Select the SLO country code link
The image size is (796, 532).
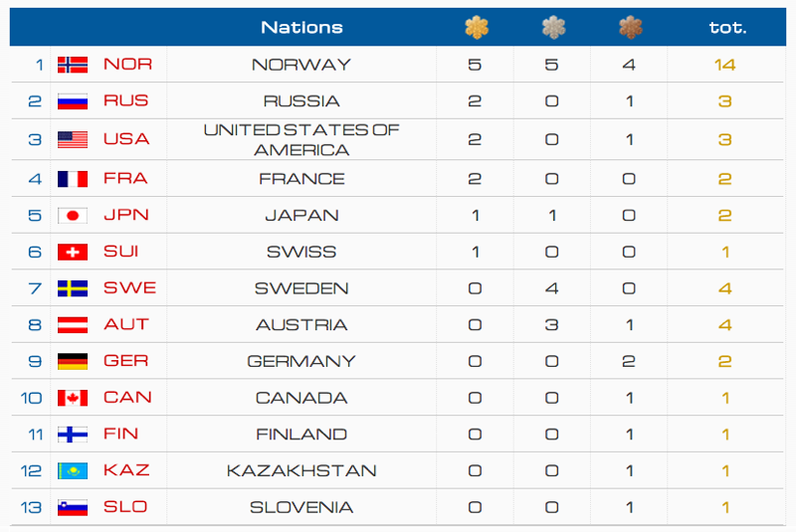point(125,507)
